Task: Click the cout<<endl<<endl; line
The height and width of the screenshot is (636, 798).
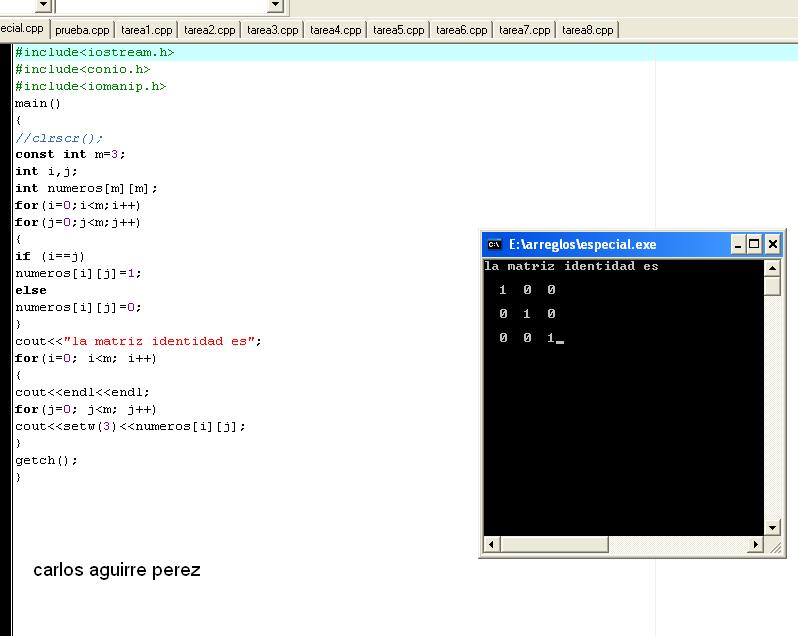Action: (82, 393)
